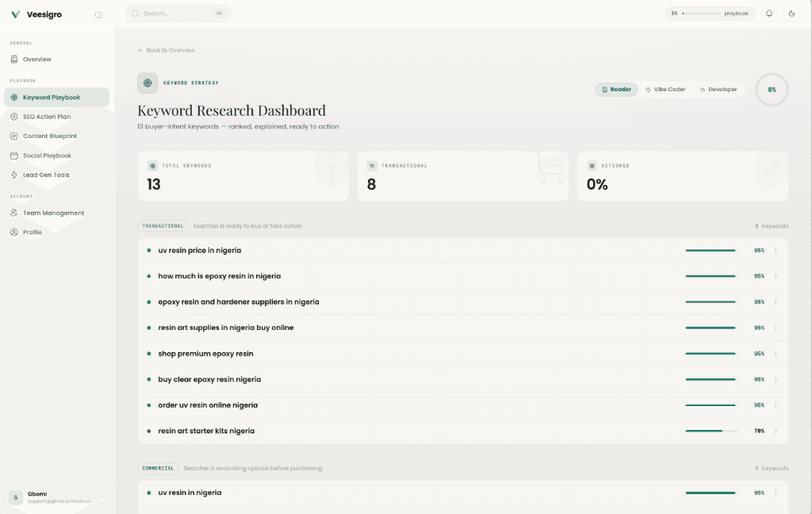Go to Team Management
Image resolution: width=812 pixels, height=514 pixels.
tap(57, 213)
